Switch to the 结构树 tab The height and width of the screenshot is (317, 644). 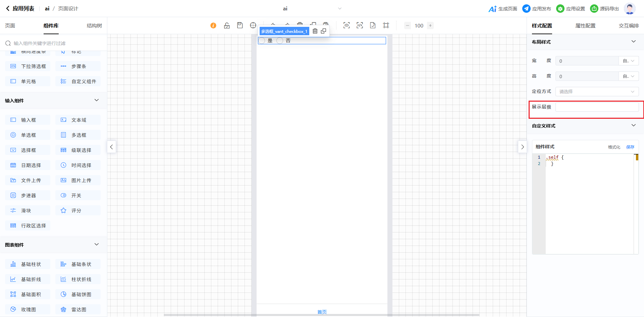click(x=94, y=26)
